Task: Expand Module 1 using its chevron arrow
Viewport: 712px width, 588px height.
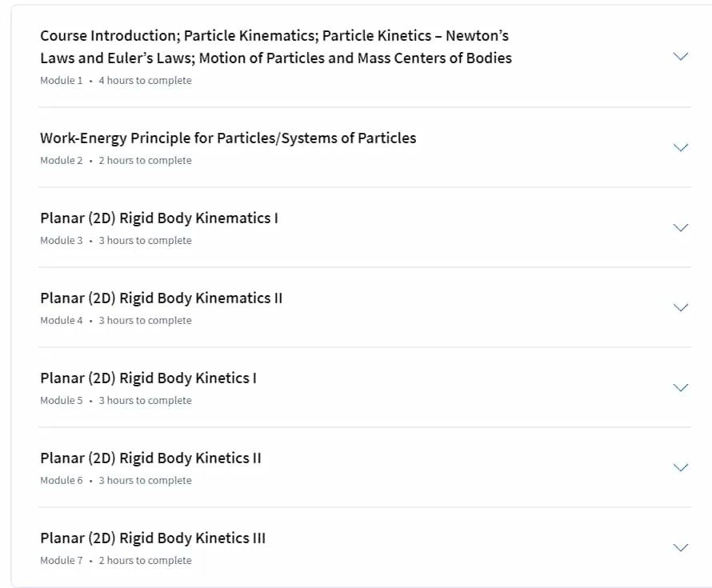Action: [x=680, y=56]
